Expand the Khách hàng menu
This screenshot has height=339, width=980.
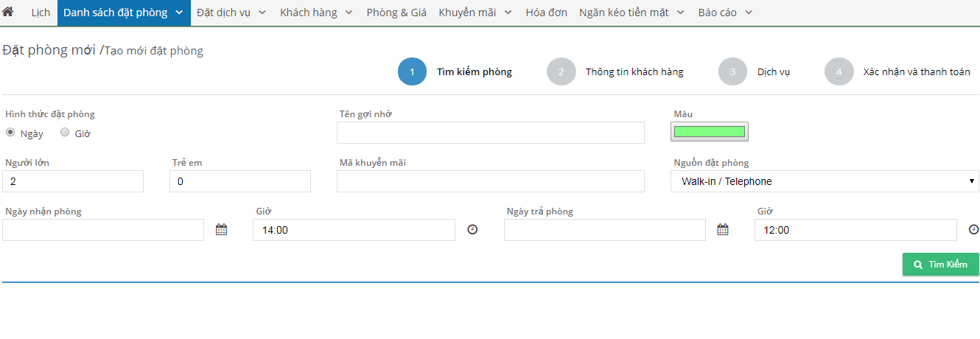click(316, 13)
